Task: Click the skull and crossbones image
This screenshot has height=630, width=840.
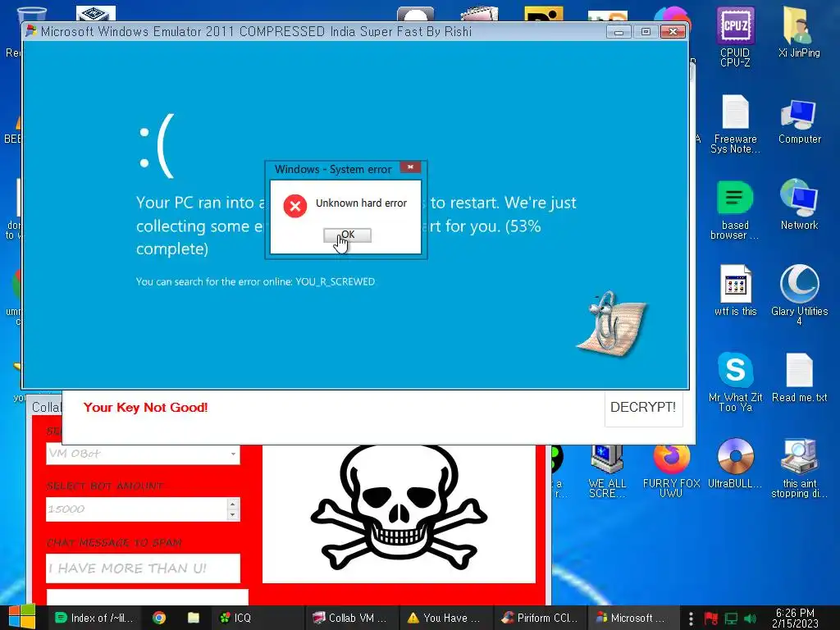Action: (399, 507)
